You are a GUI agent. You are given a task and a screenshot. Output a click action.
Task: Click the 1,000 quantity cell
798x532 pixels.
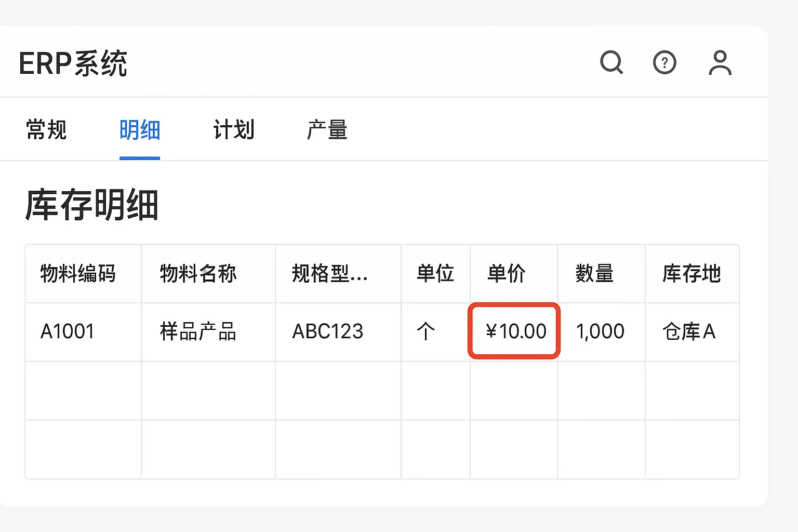(x=600, y=331)
